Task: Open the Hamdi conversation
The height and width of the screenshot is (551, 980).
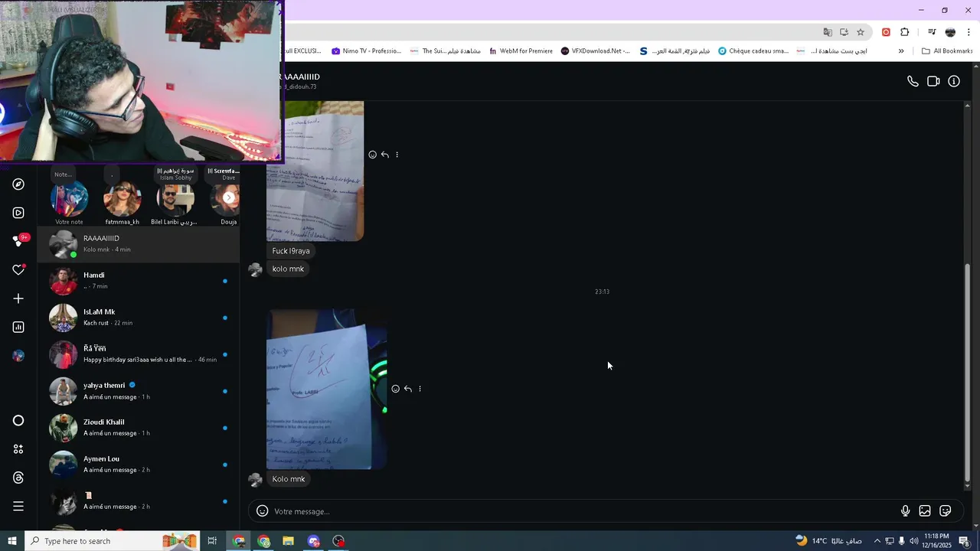Action: click(x=139, y=281)
